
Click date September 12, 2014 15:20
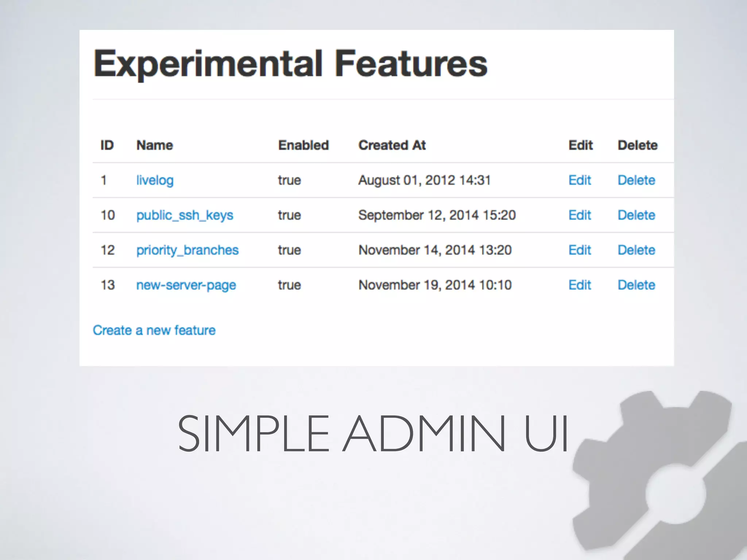coord(437,215)
